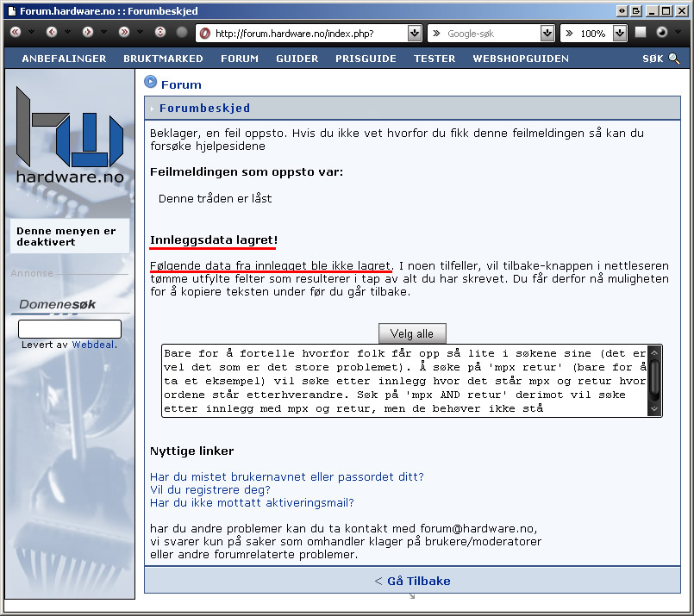Click the Velg alle button
Screen dimensions: 694x616
point(412,334)
